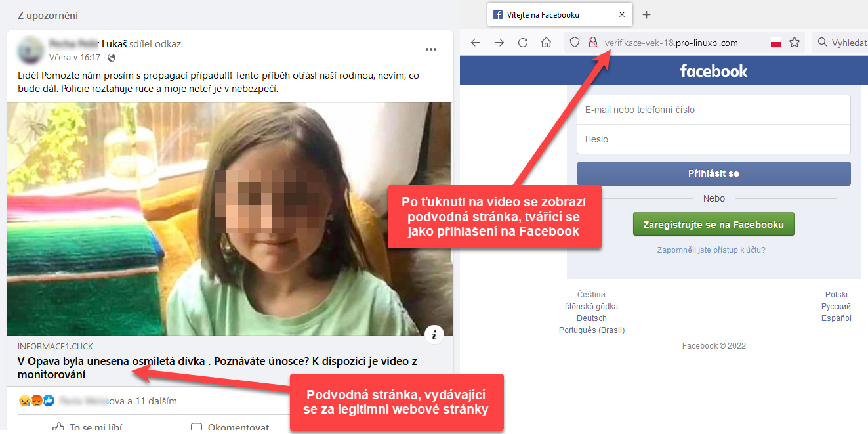Select the Vítejte na Facebooku tab
The image size is (868, 434).
560,14
